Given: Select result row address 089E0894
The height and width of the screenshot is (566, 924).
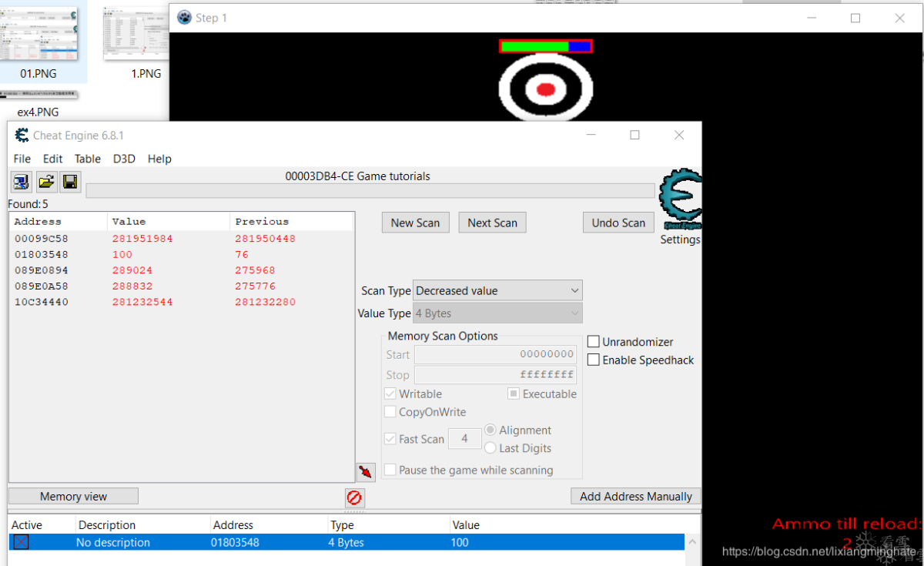Looking at the screenshot, I should coord(182,270).
